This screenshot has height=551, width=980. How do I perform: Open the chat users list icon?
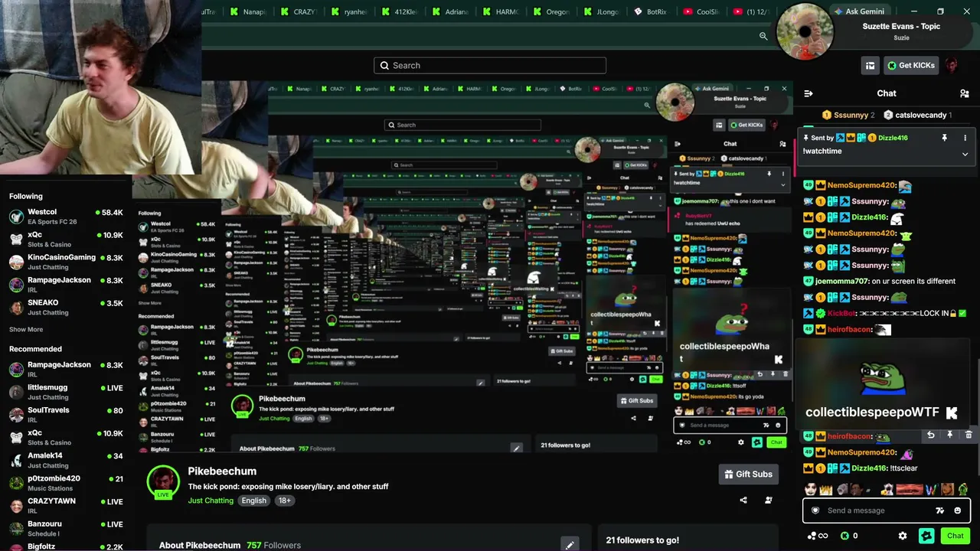click(x=964, y=93)
